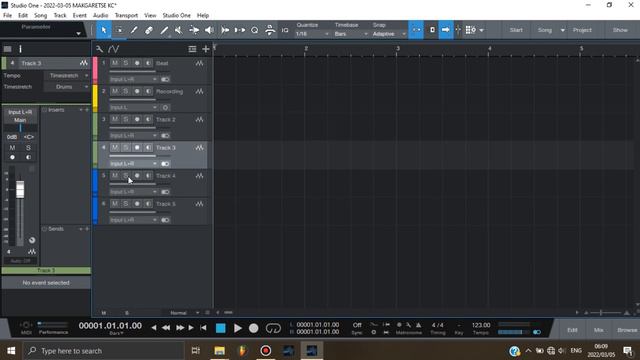Open the Mix console button
Image resolution: width=640 pixels, height=360 pixels.
(599, 330)
